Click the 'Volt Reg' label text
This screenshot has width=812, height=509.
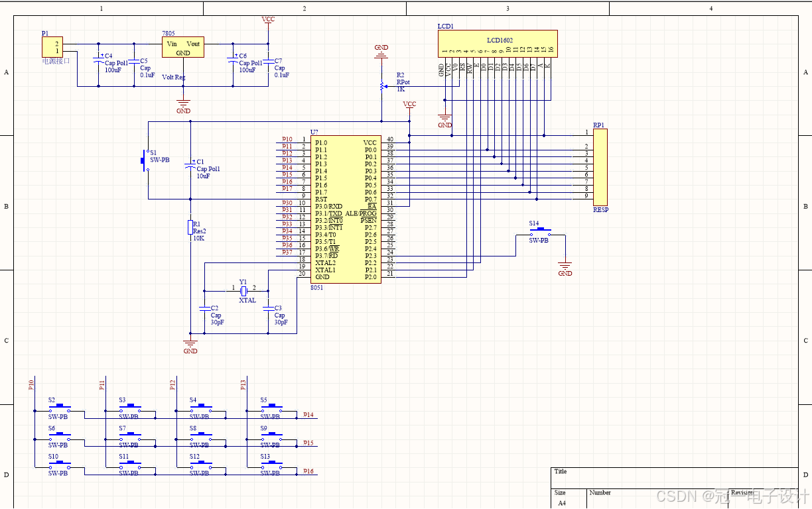pos(174,78)
